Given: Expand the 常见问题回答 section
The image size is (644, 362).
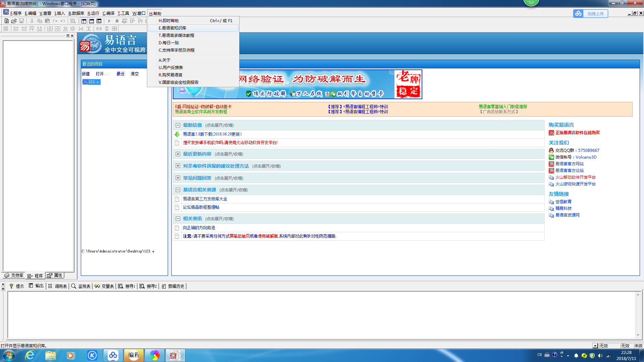Looking at the screenshot, I should click(178, 178).
